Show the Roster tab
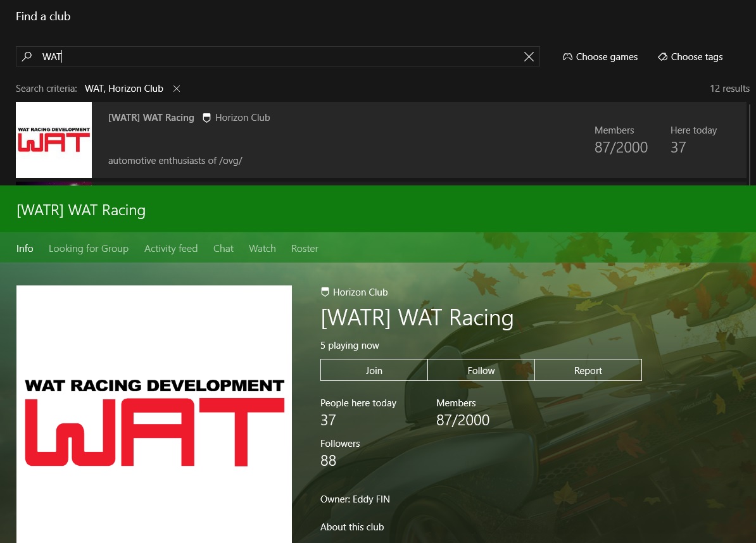This screenshot has width=756, height=543. tap(305, 249)
